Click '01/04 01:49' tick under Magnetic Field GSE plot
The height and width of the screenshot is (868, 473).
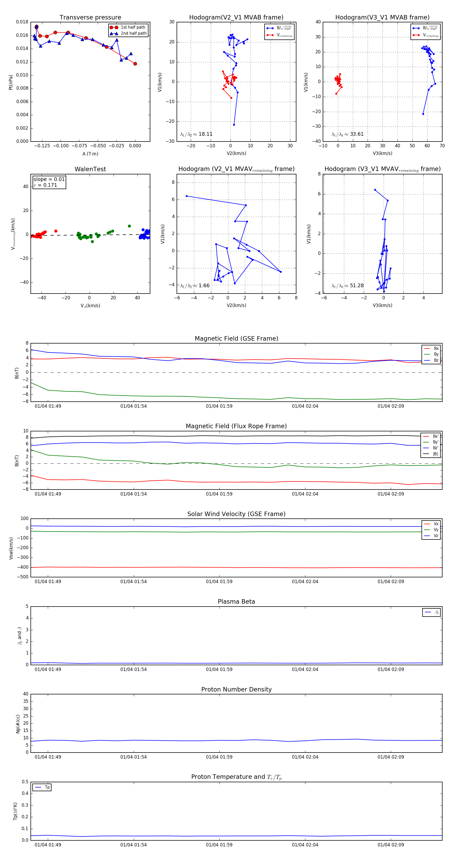click(48, 406)
